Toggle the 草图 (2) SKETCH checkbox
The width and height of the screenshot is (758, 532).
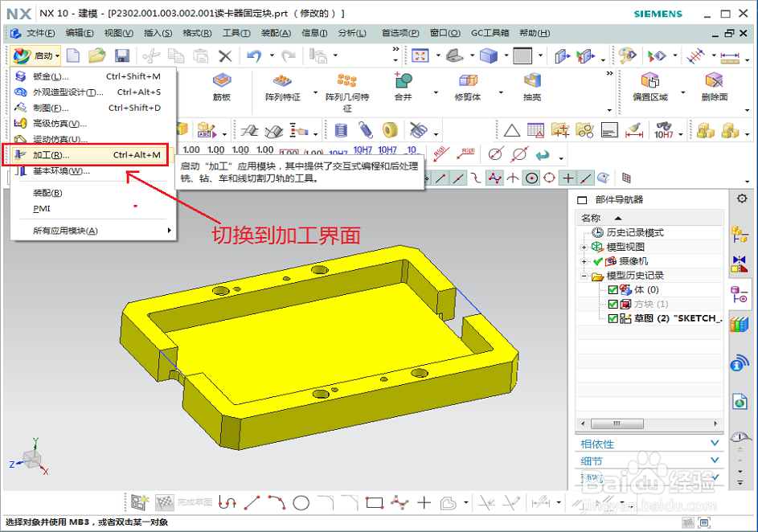tap(613, 318)
